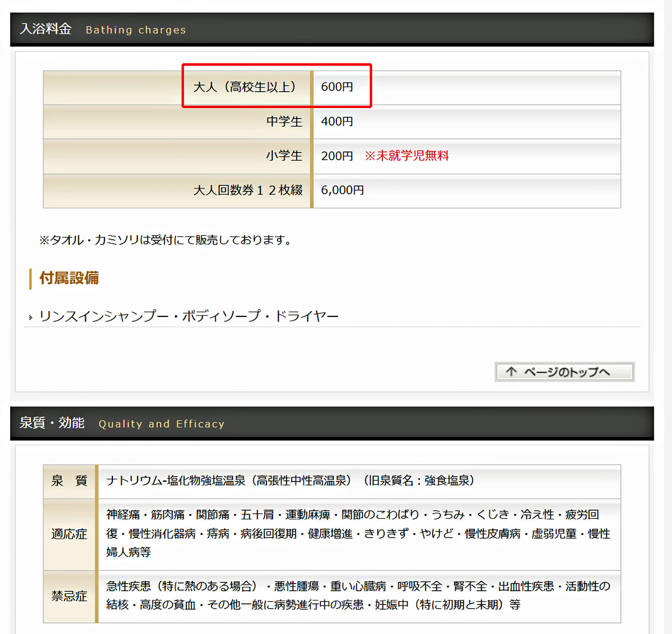Click the 200円 price value
Screen dimensions: 672x634
[337, 156]
